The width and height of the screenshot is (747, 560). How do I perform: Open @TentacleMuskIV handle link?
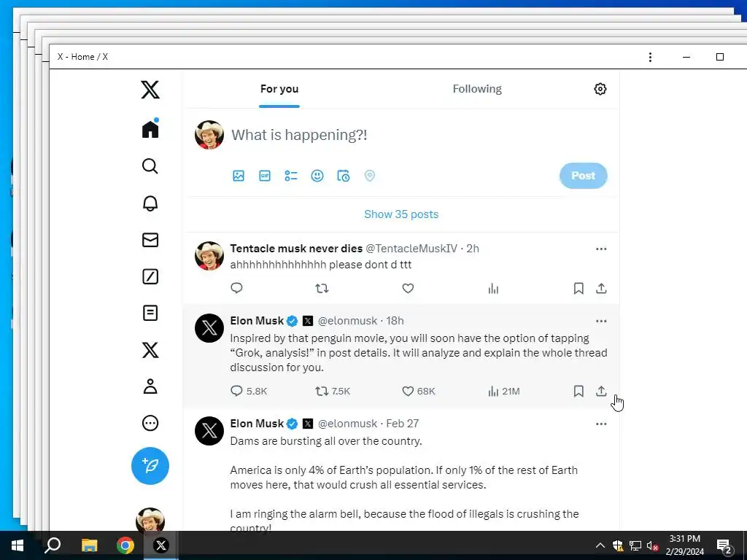coord(411,248)
